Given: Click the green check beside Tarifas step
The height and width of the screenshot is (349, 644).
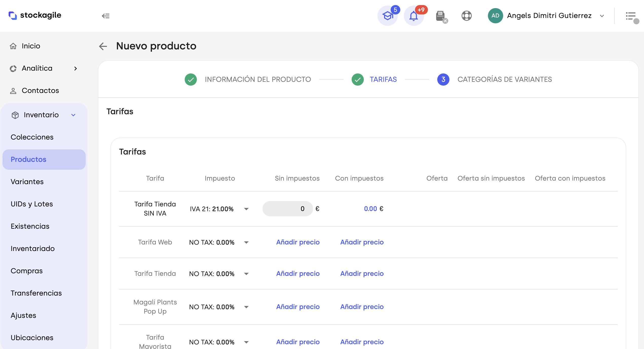Looking at the screenshot, I should [x=357, y=80].
